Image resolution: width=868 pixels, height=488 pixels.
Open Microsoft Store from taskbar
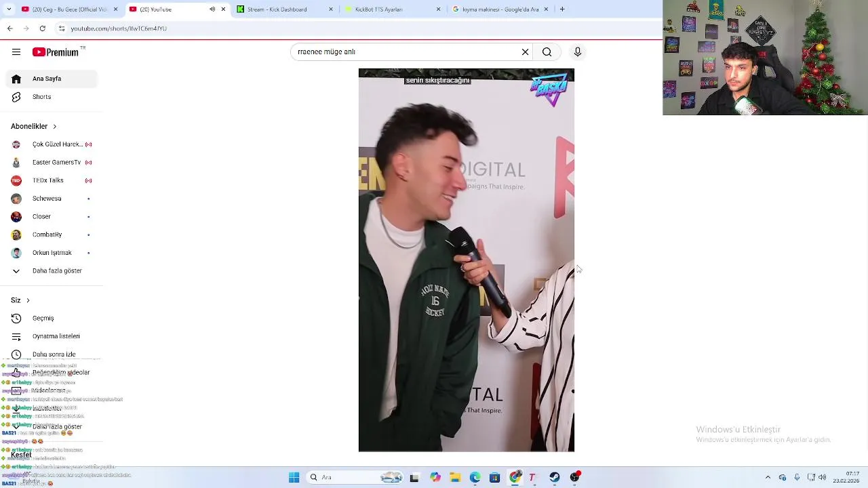pos(495,477)
